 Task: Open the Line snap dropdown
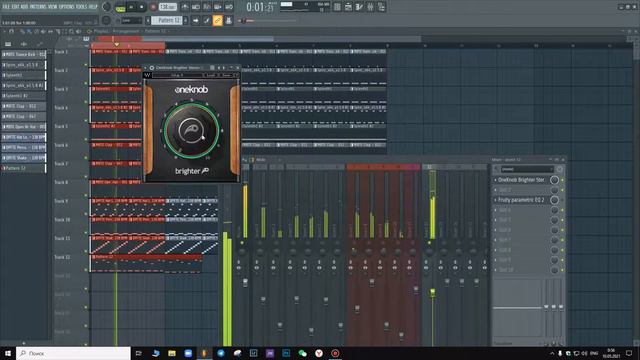(131, 20)
